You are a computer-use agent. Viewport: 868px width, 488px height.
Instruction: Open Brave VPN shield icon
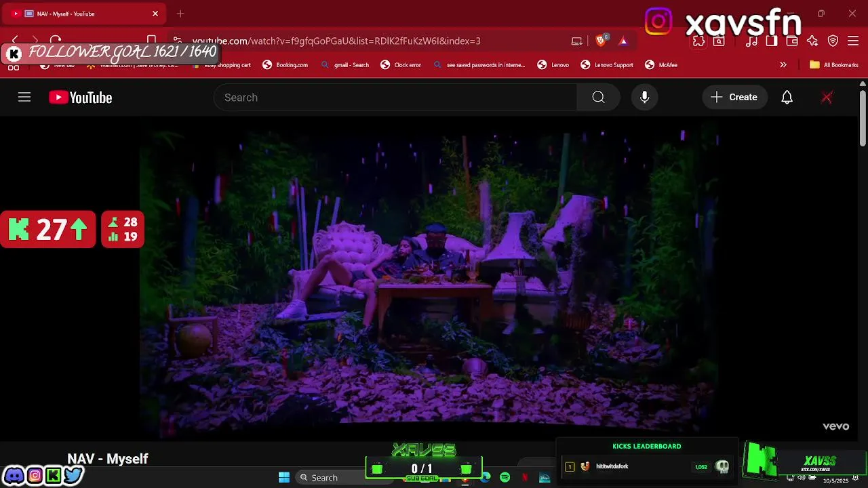click(x=833, y=41)
